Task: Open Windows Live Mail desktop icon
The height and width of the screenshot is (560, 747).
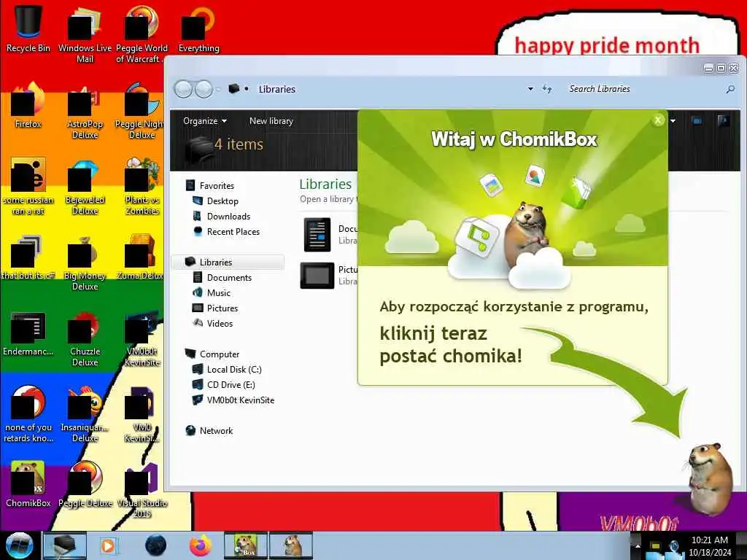Action: point(85,34)
